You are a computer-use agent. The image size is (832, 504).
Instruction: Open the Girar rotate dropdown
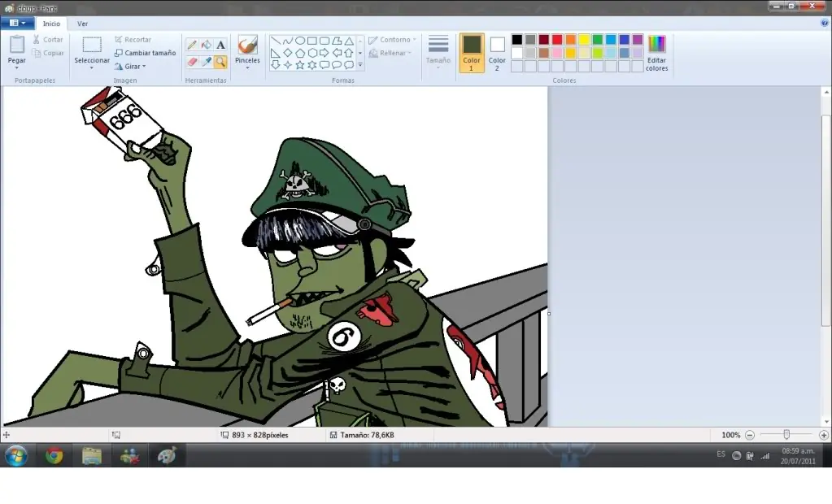[x=130, y=67]
